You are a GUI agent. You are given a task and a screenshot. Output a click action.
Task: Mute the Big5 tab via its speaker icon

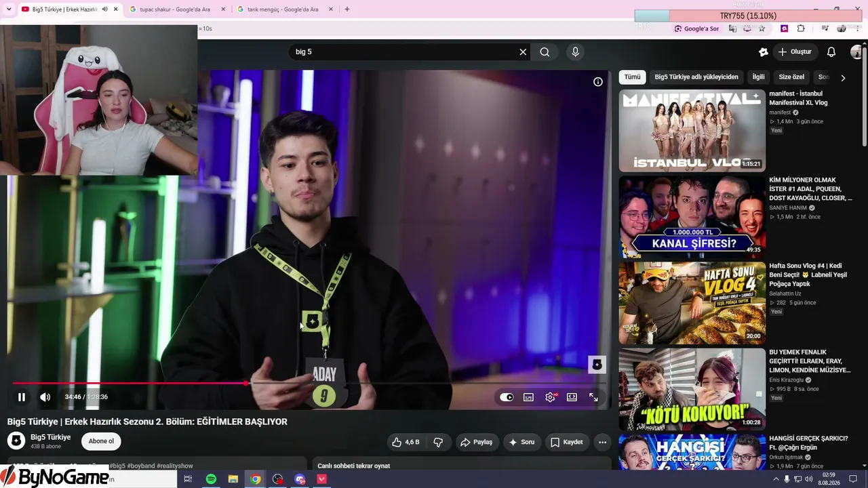[x=104, y=9]
